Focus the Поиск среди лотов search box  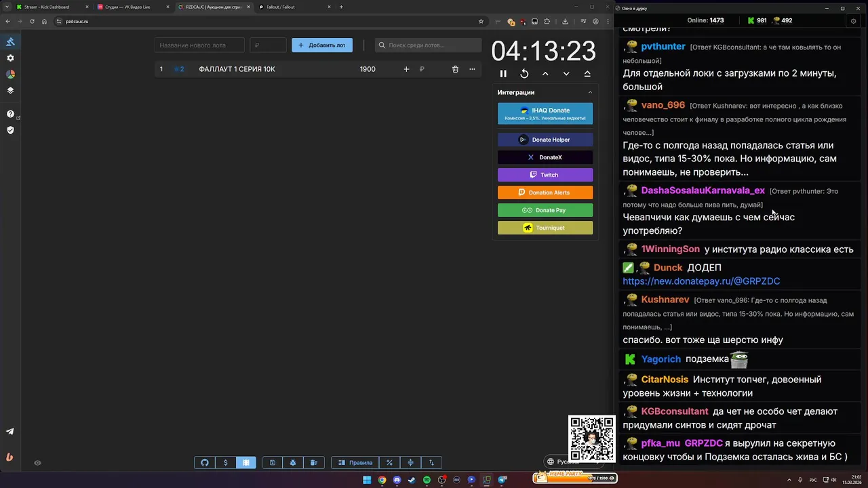[x=428, y=45]
